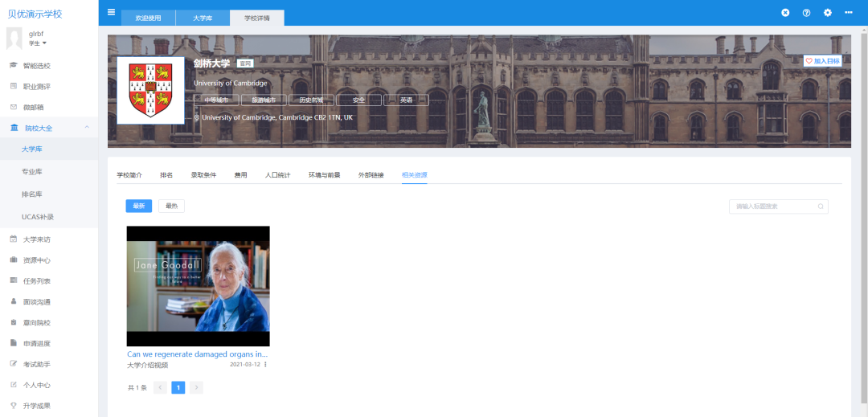Open the 录取条件 tab
Image resolution: width=868 pixels, height=417 pixels.
(203, 175)
